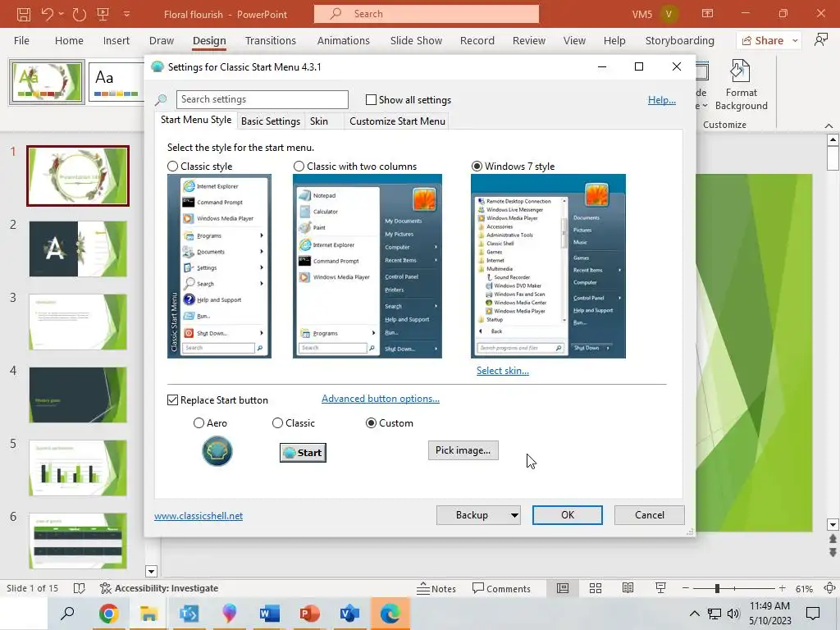Open the Animations ribbon tab

pyautogui.click(x=344, y=41)
